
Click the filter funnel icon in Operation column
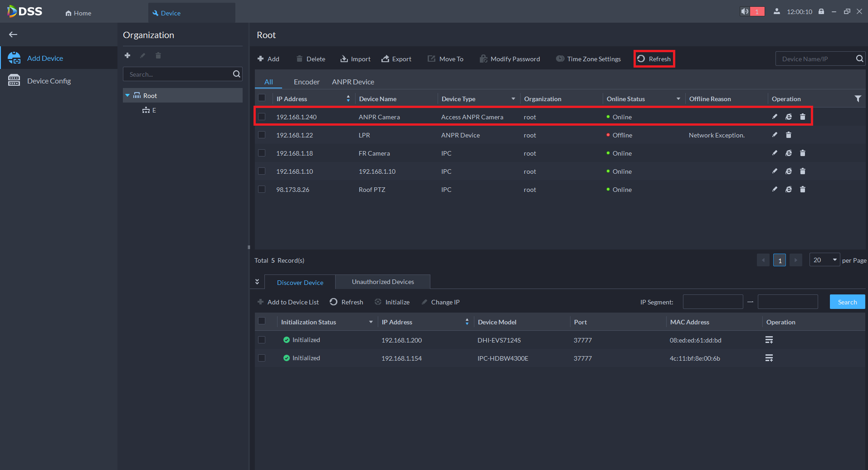coord(858,98)
